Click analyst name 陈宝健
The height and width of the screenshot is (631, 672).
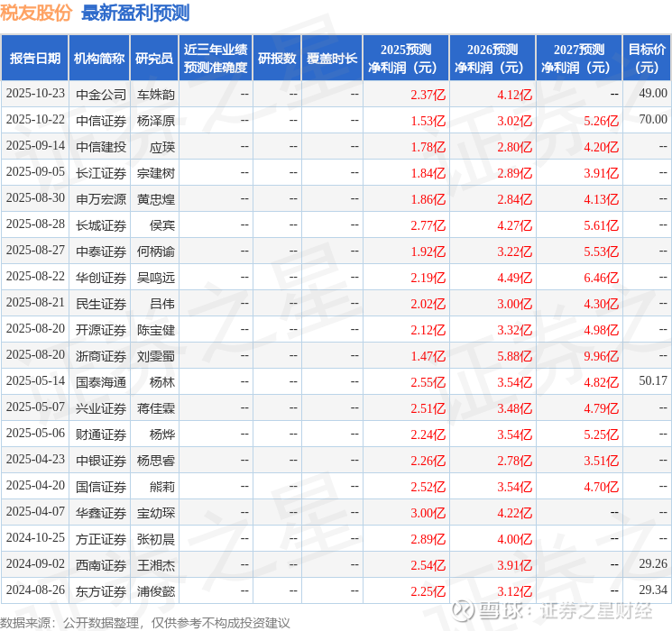pyautogui.click(x=156, y=330)
